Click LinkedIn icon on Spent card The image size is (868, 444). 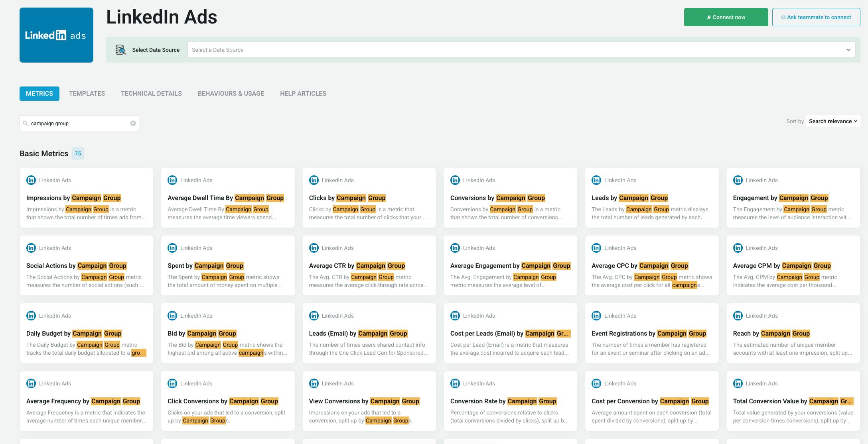tap(172, 248)
